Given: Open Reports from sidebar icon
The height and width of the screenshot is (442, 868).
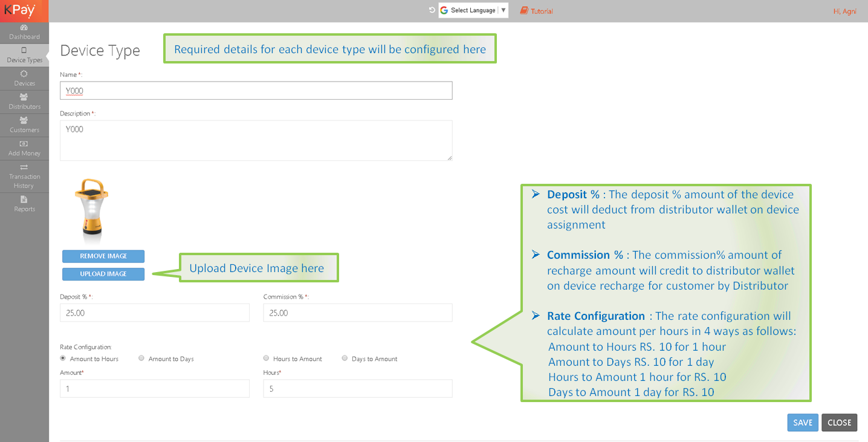Looking at the screenshot, I should coord(24,200).
